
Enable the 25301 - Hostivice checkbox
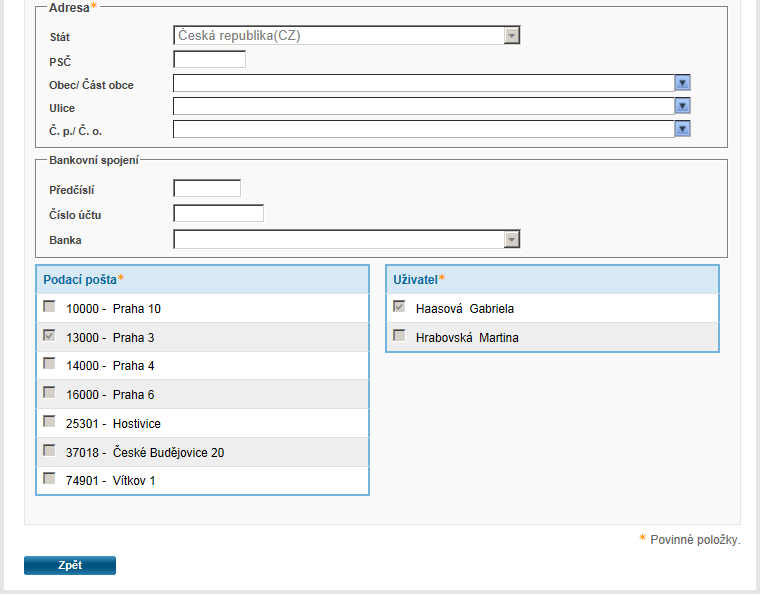click(x=49, y=422)
